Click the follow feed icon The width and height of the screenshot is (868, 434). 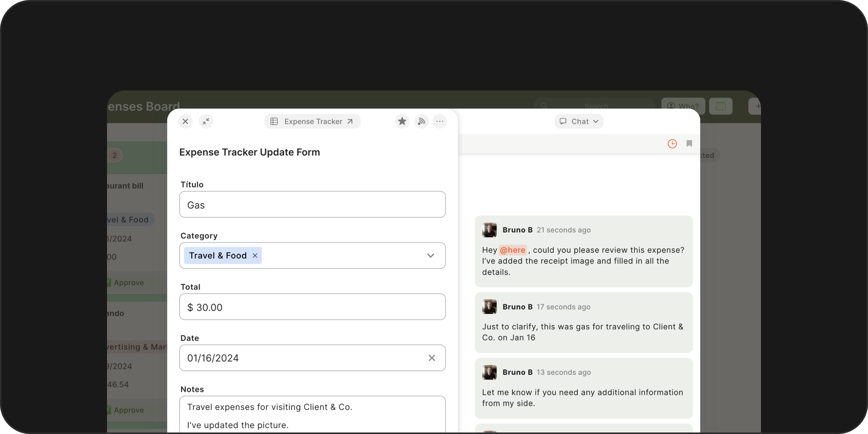click(421, 121)
